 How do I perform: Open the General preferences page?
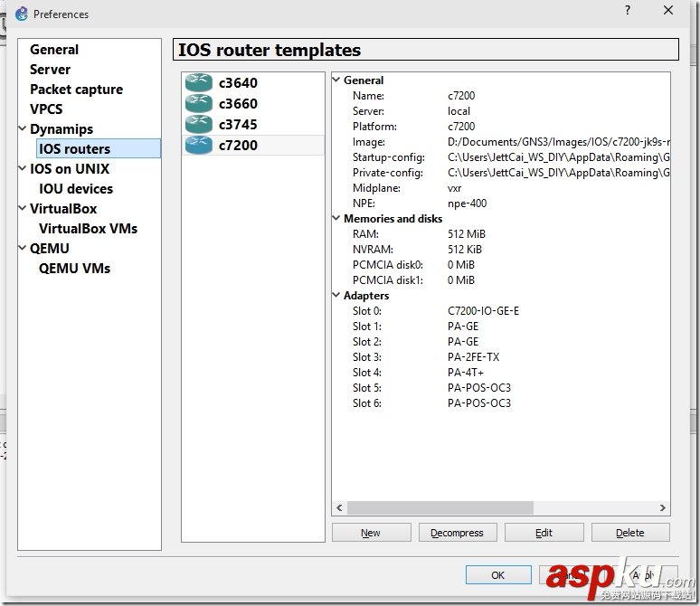click(54, 50)
